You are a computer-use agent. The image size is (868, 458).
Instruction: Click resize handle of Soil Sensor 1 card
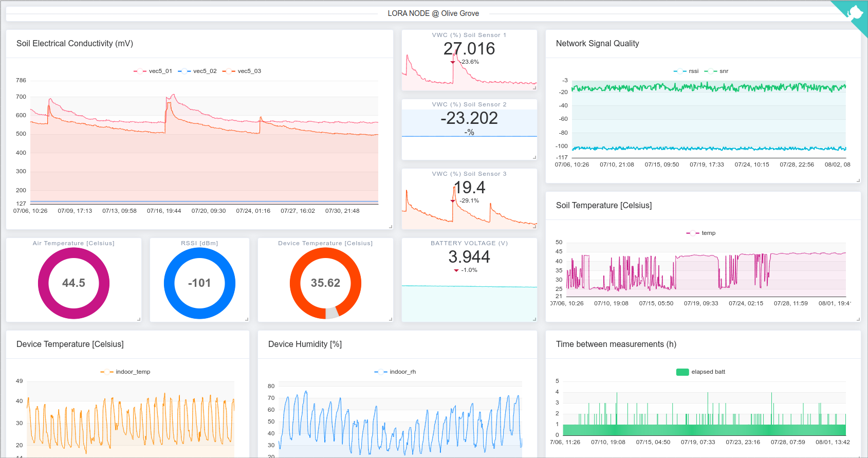pyautogui.click(x=534, y=88)
